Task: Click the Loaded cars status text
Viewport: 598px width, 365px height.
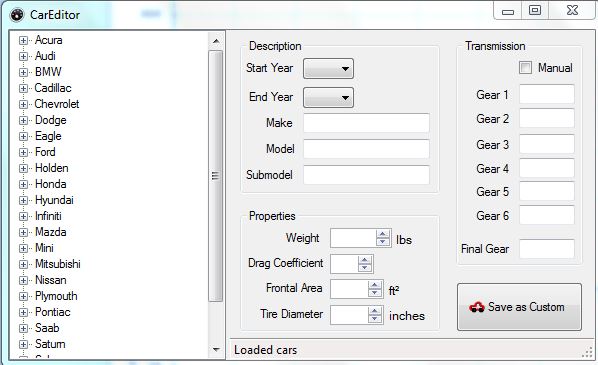Action: 265,350
